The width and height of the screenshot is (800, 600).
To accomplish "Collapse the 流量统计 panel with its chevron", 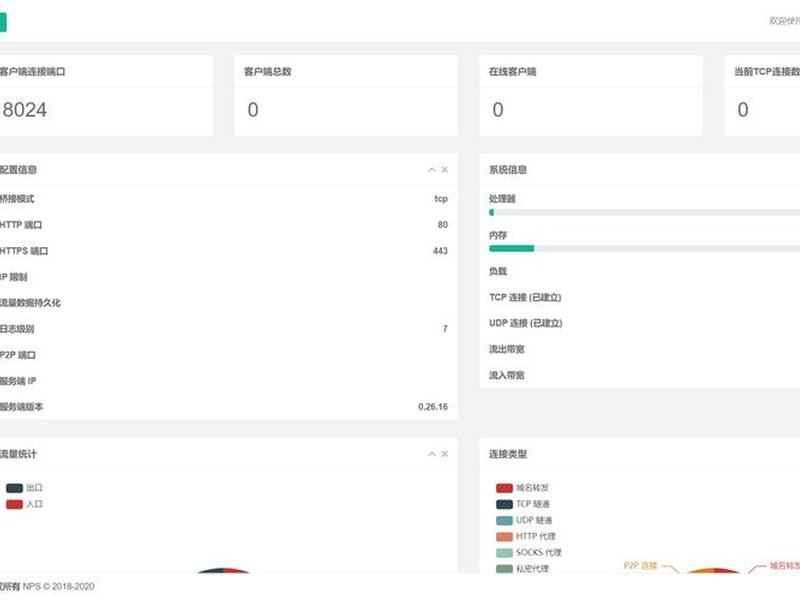I will point(432,454).
